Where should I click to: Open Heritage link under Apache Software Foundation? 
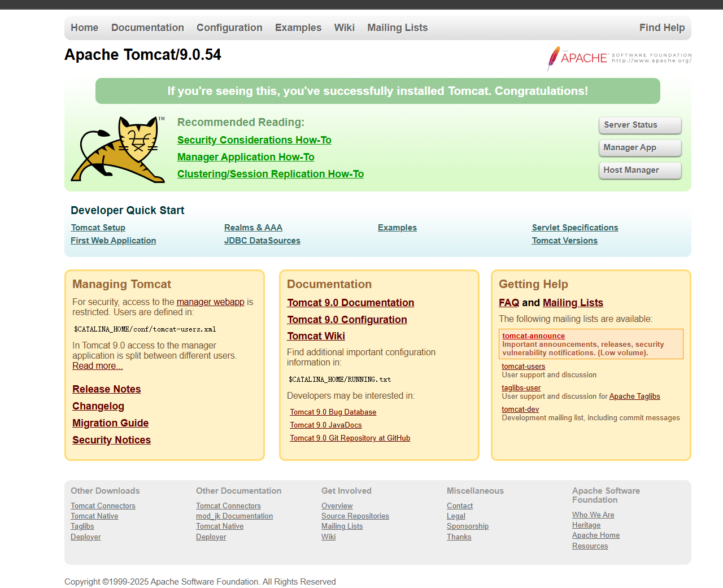click(x=586, y=525)
